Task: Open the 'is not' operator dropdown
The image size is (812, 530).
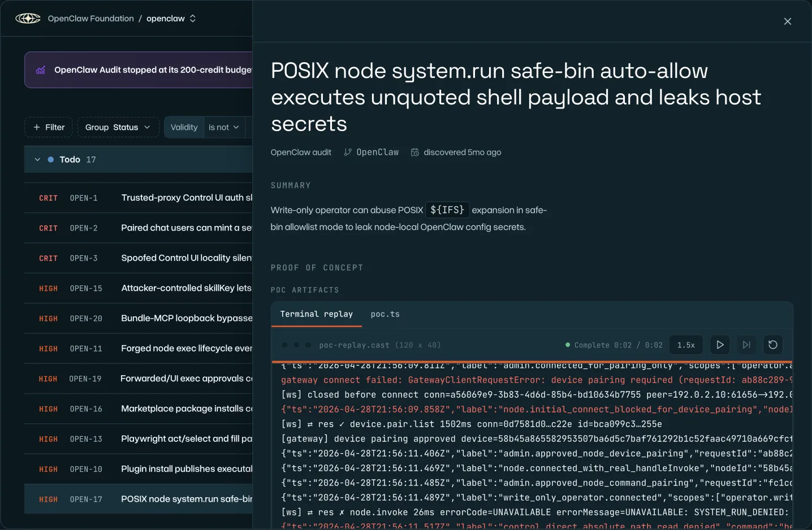Action: pos(224,127)
